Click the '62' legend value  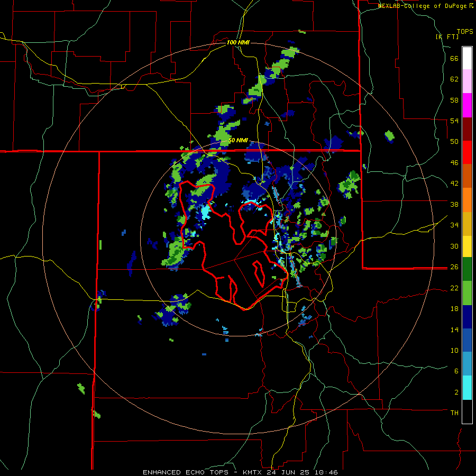click(x=454, y=79)
